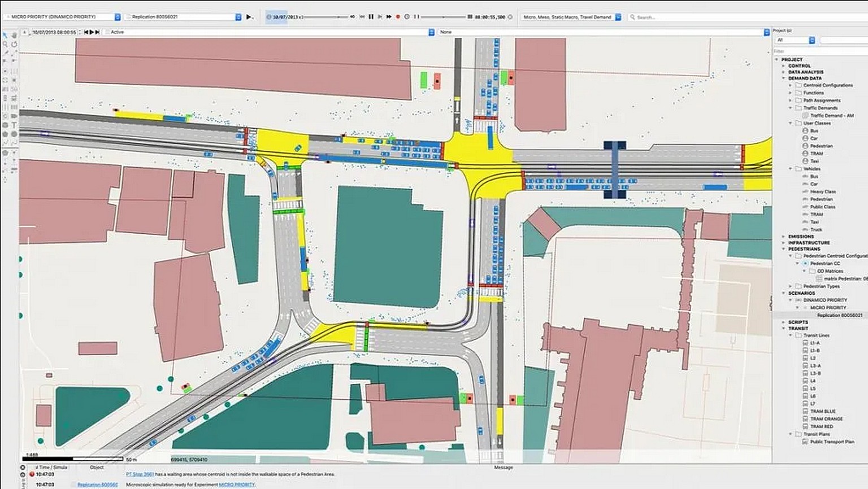Open the MICRO PRIORITY experiment dropdown
This screenshot has width=868, height=489.
click(x=62, y=17)
